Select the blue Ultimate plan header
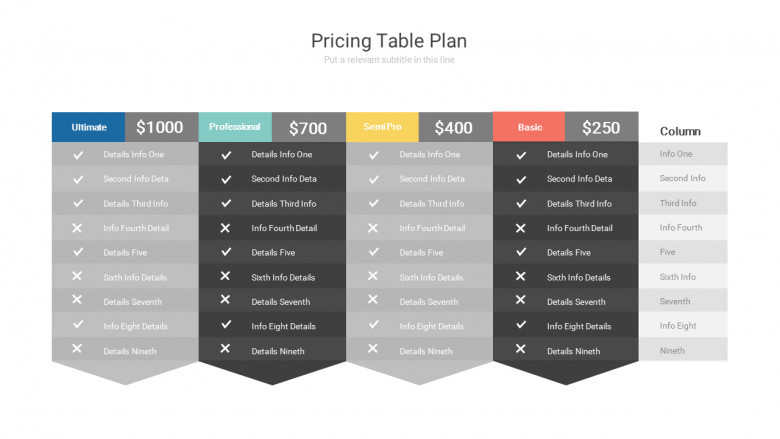The width and height of the screenshot is (780, 439). tap(89, 127)
